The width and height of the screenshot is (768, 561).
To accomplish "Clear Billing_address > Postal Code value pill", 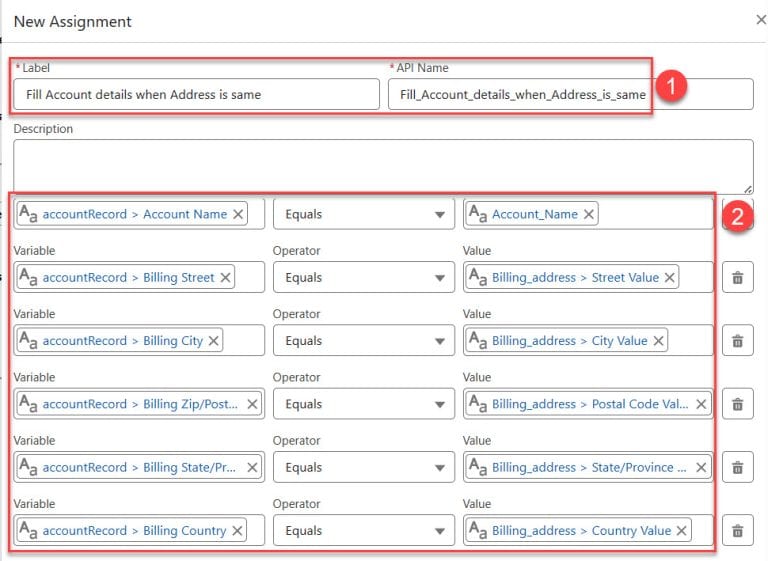I will (x=701, y=404).
